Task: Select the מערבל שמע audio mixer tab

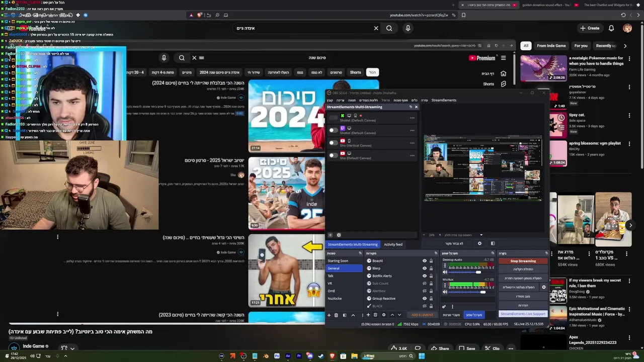Action: [x=474, y=315]
